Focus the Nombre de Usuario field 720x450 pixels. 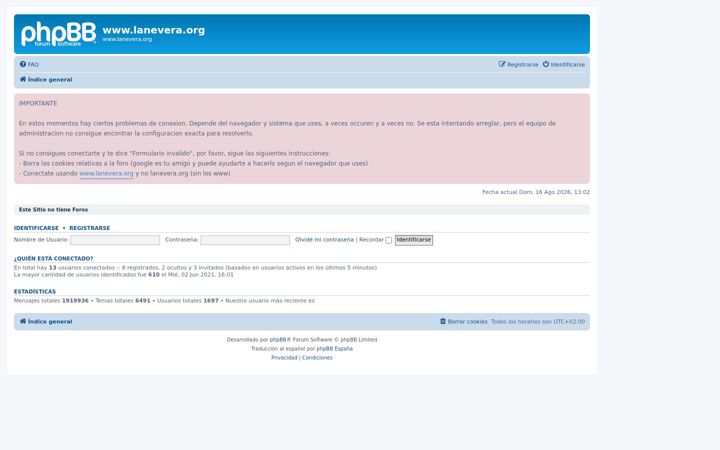[115, 240]
